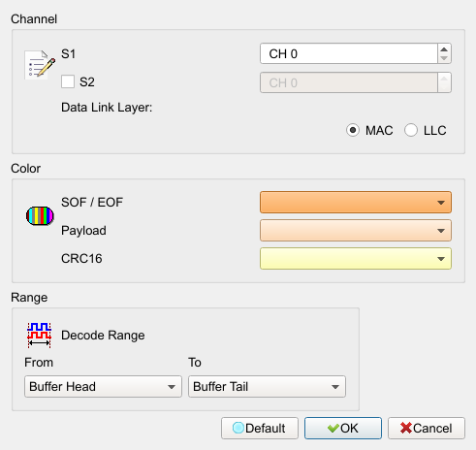Increment the S1 channel stepper up

pos(444,49)
